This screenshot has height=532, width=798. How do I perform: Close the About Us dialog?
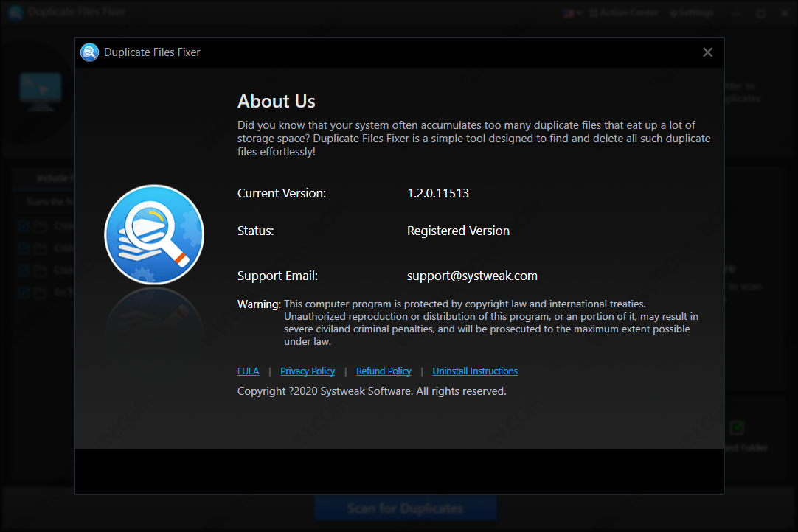[707, 52]
